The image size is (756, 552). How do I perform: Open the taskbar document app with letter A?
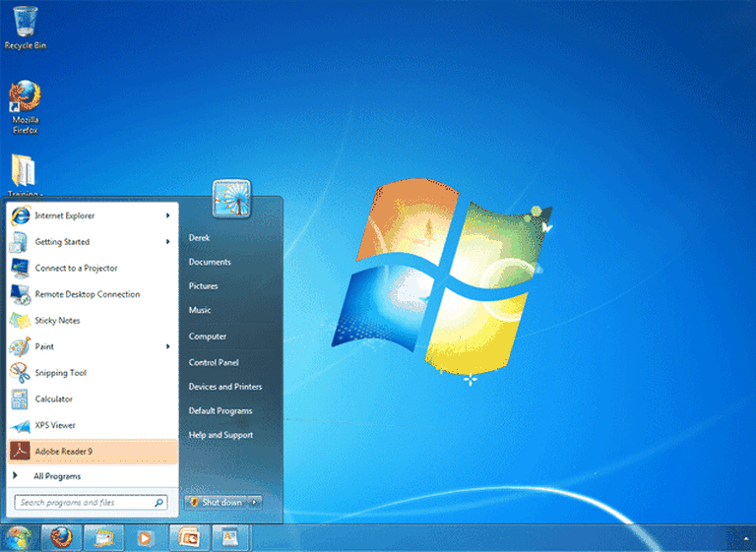tap(230, 537)
